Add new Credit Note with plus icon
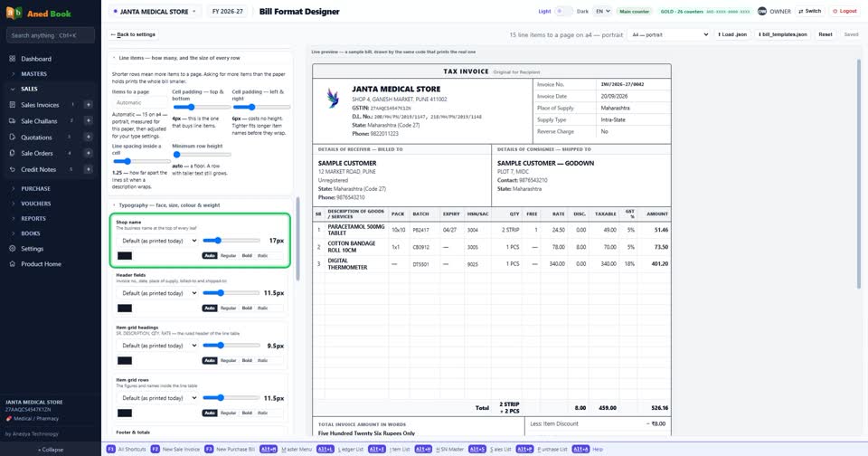This screenshot has width=868, height=456. [x=88, y=169]
